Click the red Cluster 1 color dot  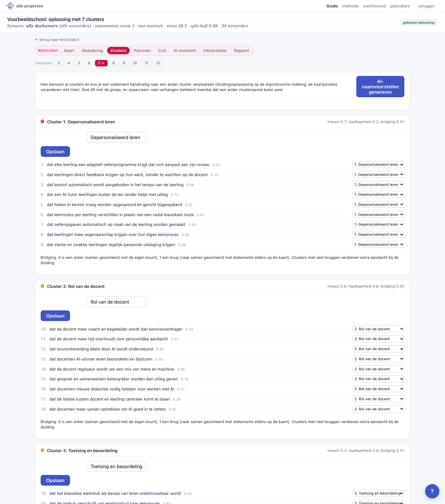tap(42, 121)
